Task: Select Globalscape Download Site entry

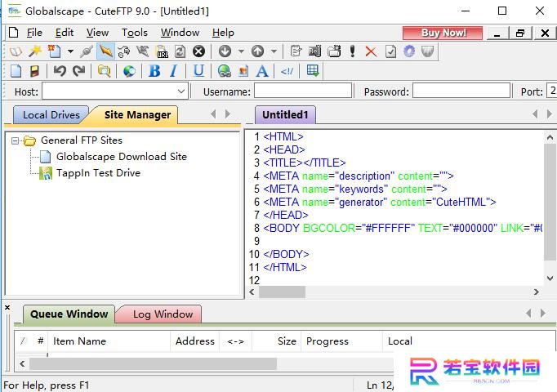Action: point(121,156)
